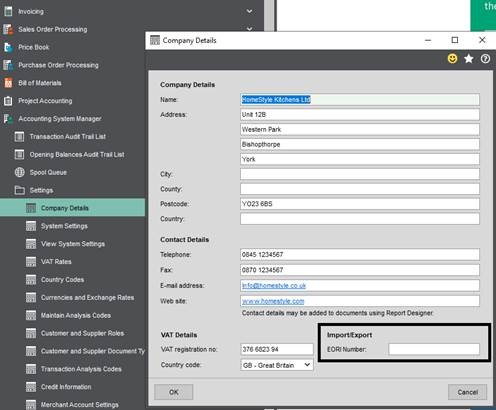Viewport: 496px width, 410px height.
Task: Click the smiley feedback icon
Action: click(x=452, y=59)
